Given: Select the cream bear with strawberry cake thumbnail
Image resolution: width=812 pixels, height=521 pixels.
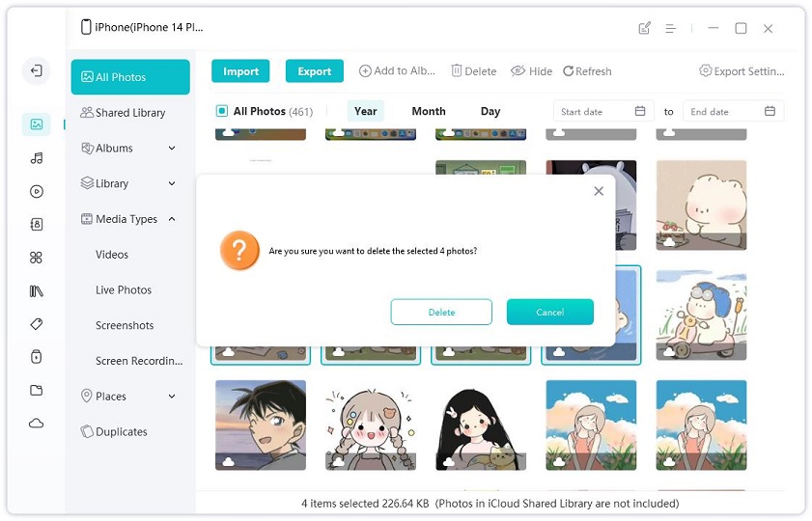Looking at the screenshot, I should [701, 206].
